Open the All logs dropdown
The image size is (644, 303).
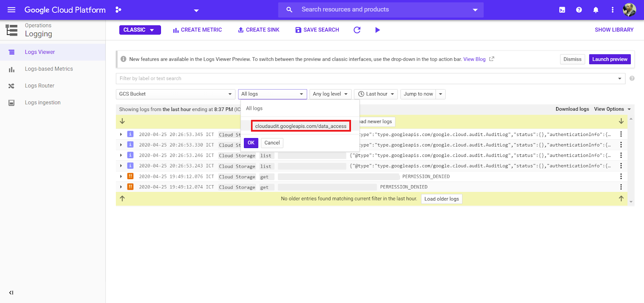pos(272,94)
